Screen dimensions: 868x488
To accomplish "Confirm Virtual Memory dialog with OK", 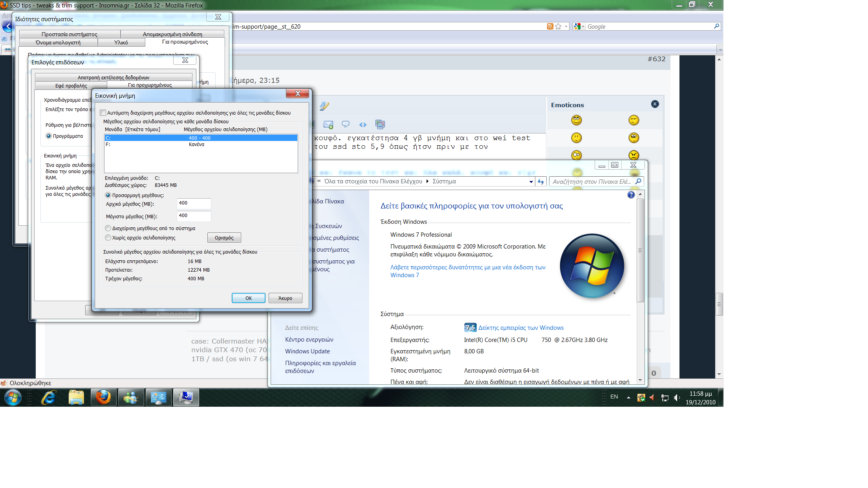I will [248, 298].
